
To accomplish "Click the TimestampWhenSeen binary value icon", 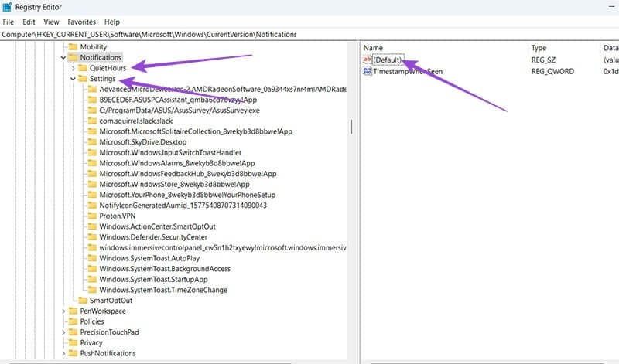I will tap(368, 71).
